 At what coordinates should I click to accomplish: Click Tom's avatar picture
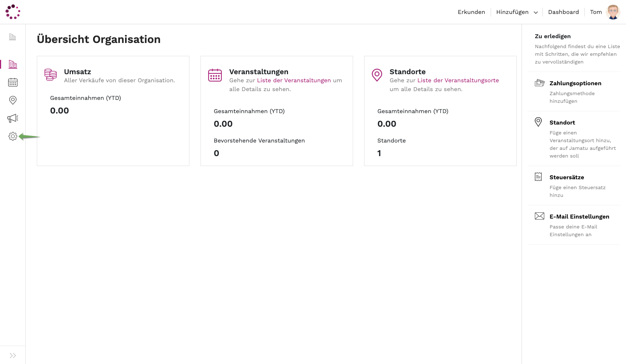[x=613, y=12]
